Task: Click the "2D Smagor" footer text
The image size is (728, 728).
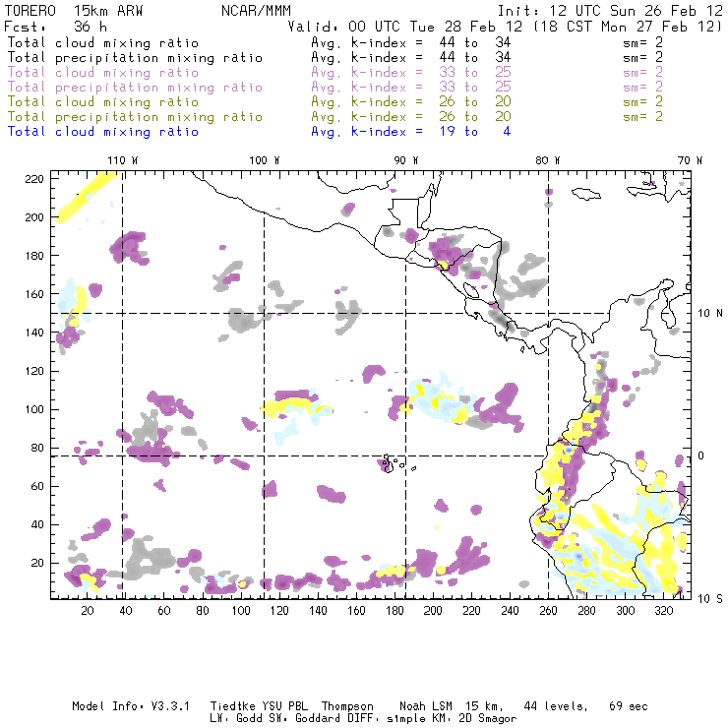Action: (x=488, y=719)
